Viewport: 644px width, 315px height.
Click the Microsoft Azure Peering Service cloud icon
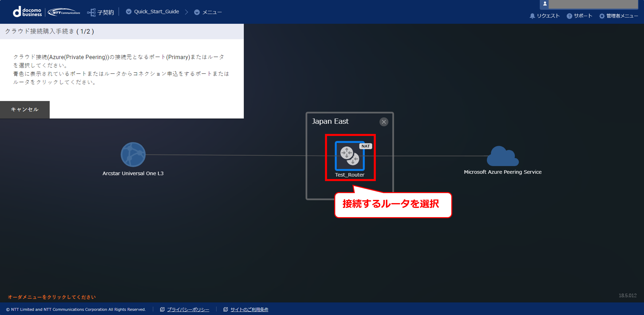click(503, 156)
